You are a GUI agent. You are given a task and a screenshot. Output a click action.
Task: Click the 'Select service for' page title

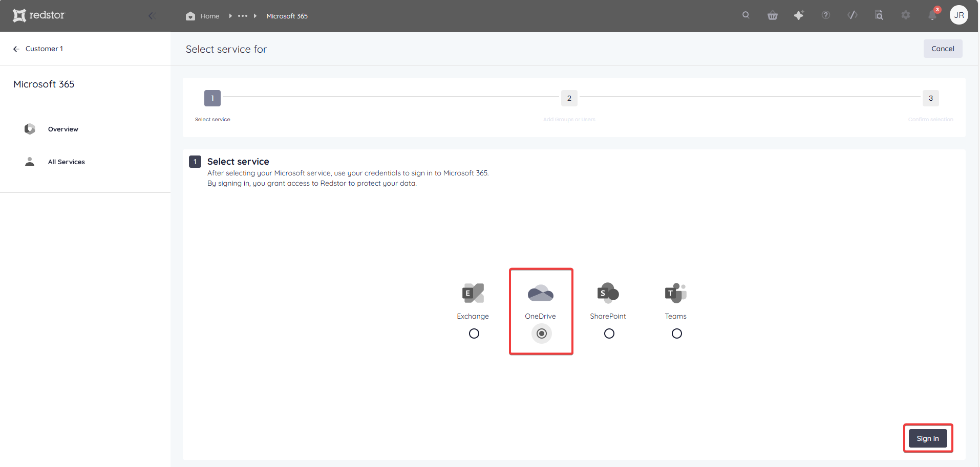click(x=226, y=49)
